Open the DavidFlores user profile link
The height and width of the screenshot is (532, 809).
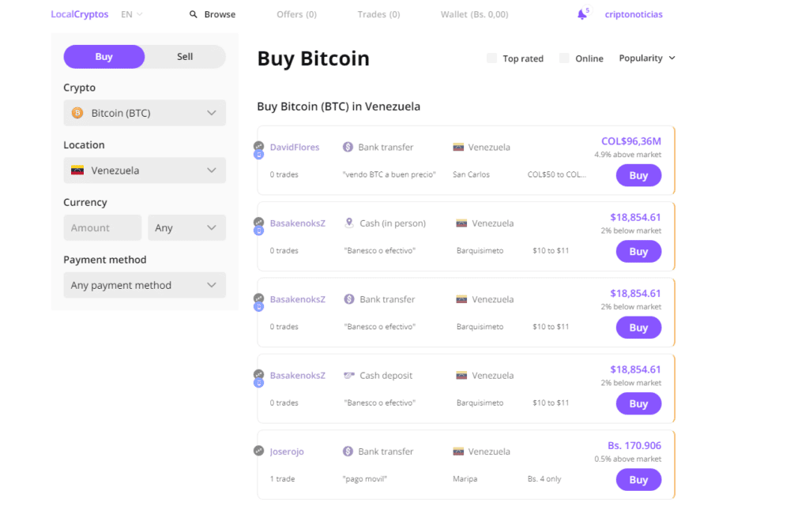(x=295, y=147)
